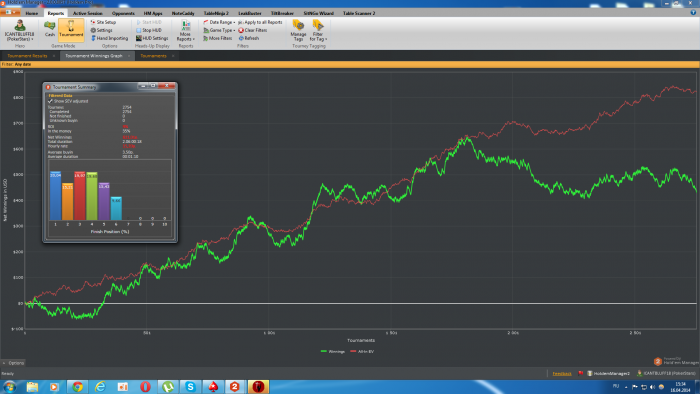Open uTorrent from the taskbar

[168, 387]
